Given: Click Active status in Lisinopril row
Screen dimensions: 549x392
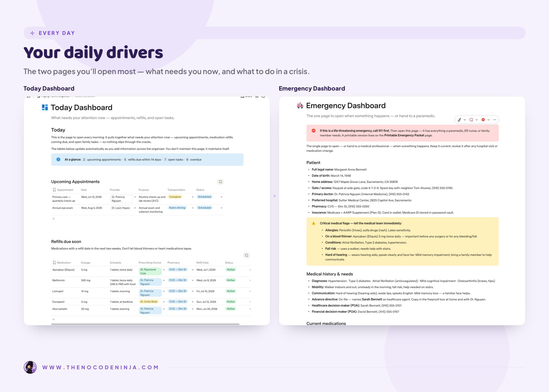Looking at the screenshot, I should click(231, 291).
